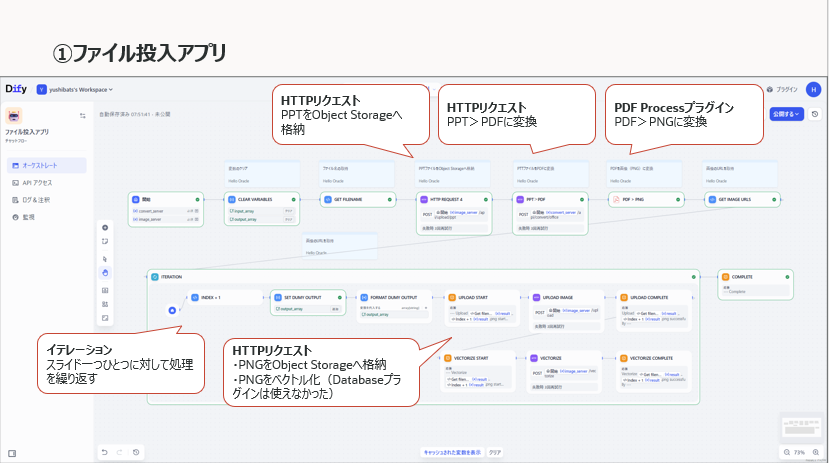
Task: Select the INDEX + 1 node
Action: 225,298
